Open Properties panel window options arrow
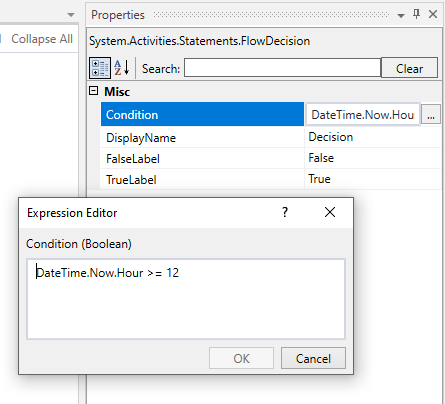This screenshot has height=404, width=445. pos(401,15)
